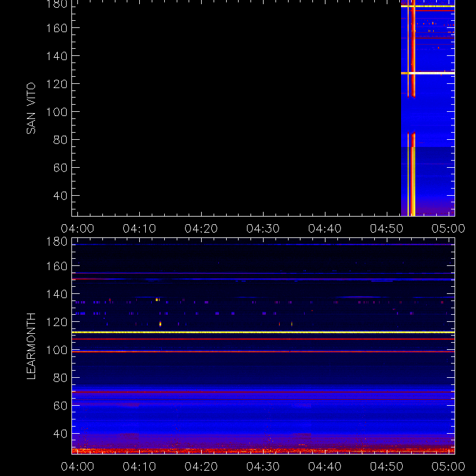The image size is (476, 476).
Task: Click San Vito plot's 05:00 time label
Action: (x=449, y=228)
